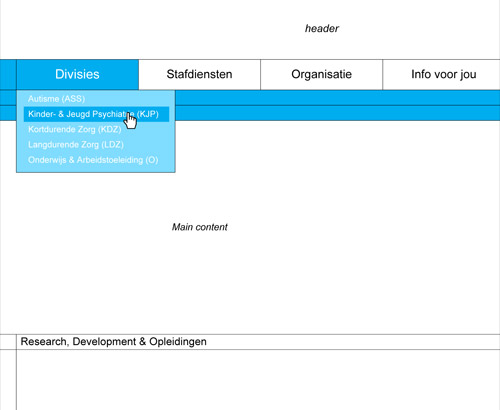500x410 pixels.
Task: Choose Autisme (ASS) from the dropdown
Action: tap(56, 99)
